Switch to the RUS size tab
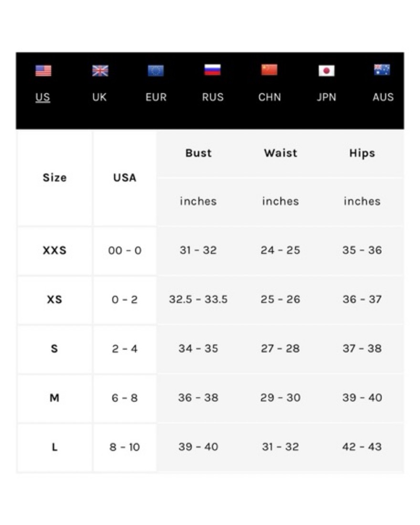Viewport: 420px width, 525px height. coord(212,97)
